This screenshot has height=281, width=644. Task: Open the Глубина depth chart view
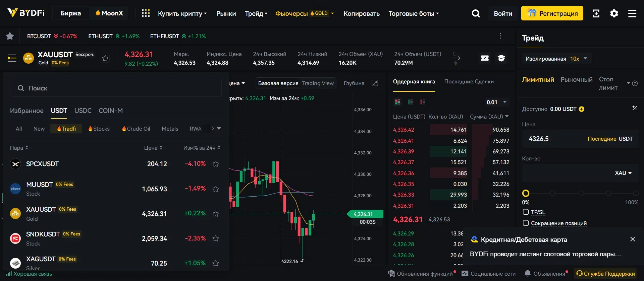tap(354, 83)
